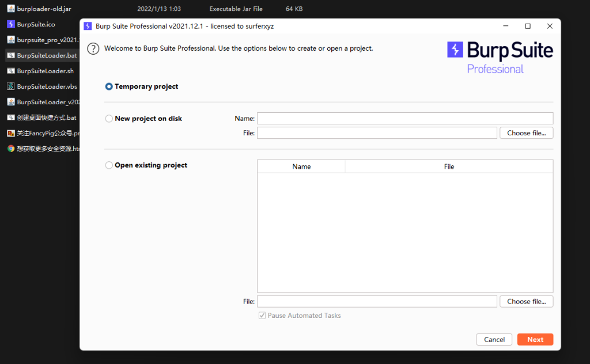Click Choose file for new project
Viewport: 590px width, 364px height.
526,133
